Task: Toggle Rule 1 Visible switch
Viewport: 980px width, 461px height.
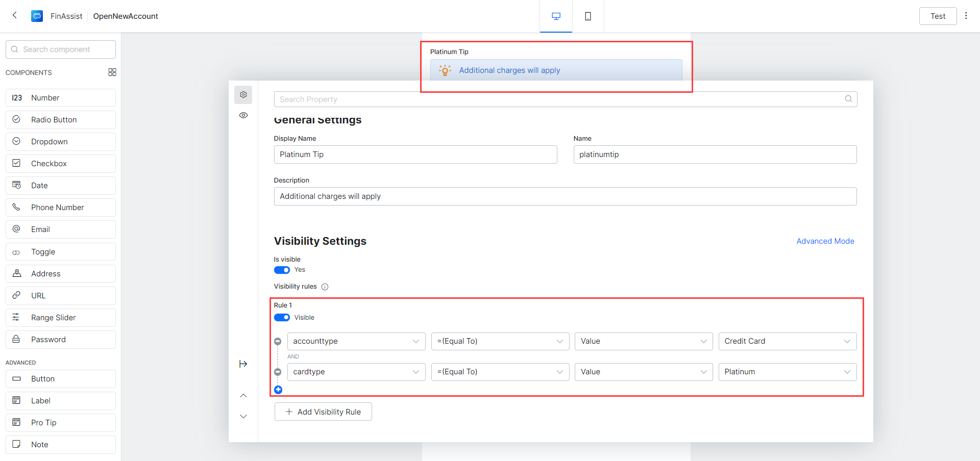Action: [x=282, y=318]
